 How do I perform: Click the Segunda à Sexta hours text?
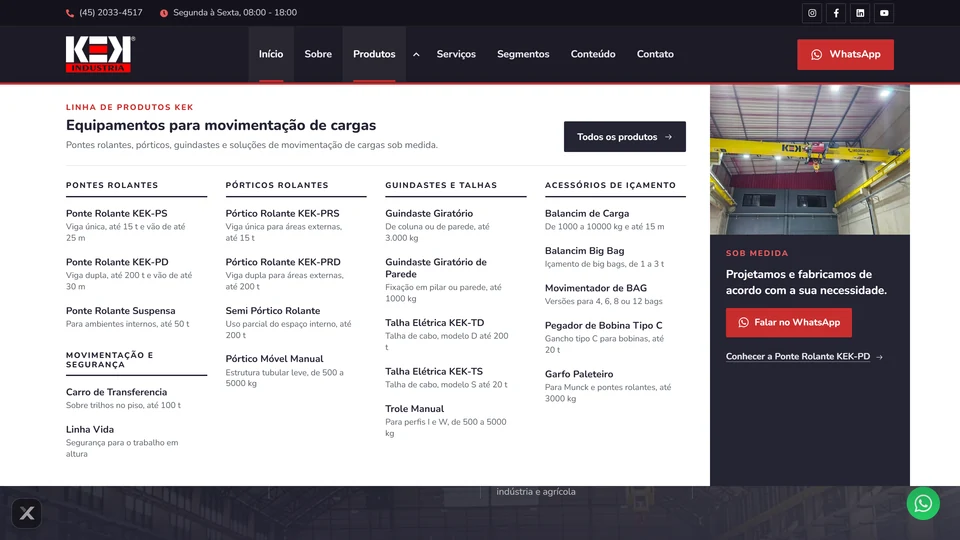tap(234, 13)
